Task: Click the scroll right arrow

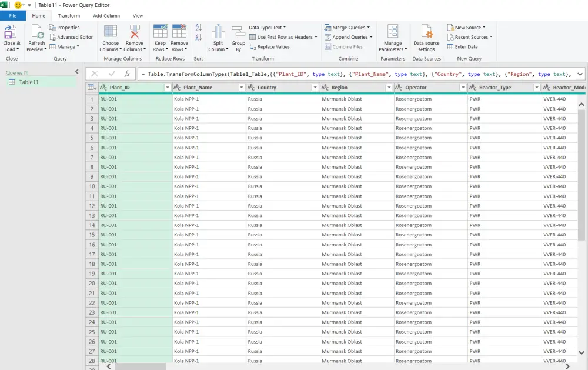Action: pyautogui.click(x=567, y=366)
